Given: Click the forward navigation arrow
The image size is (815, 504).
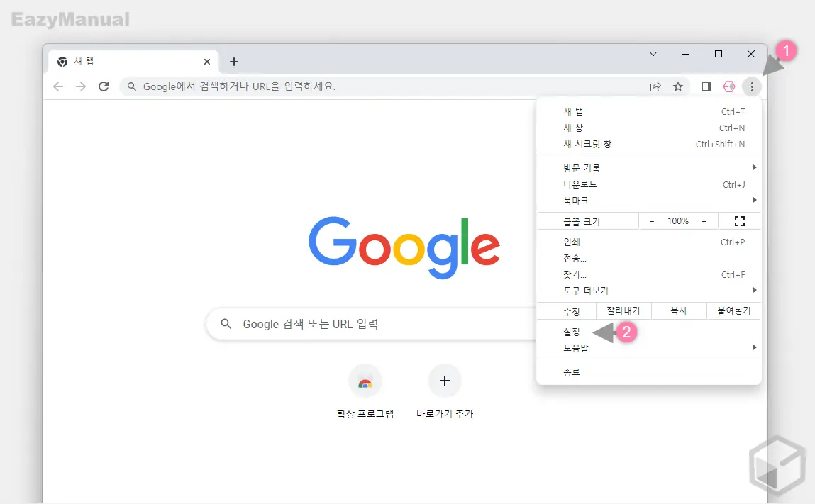Looking at the screenshot, I should (81, 86).
